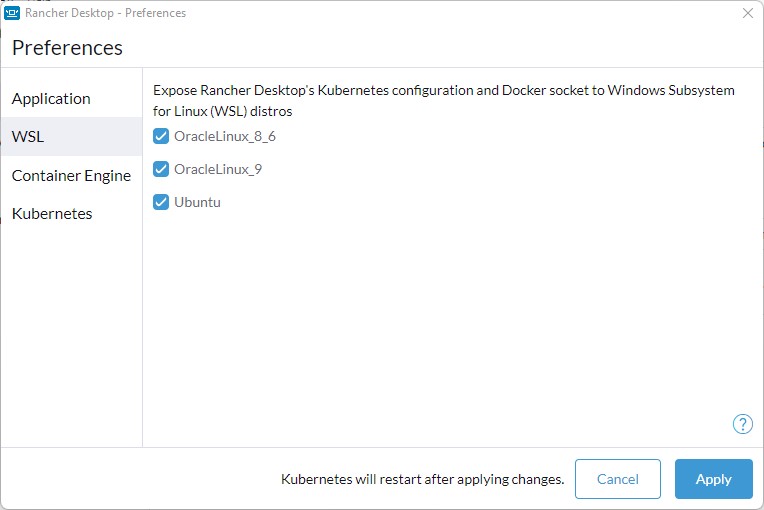
Task: Apply the preference changes
Action: tap(714, 479)
